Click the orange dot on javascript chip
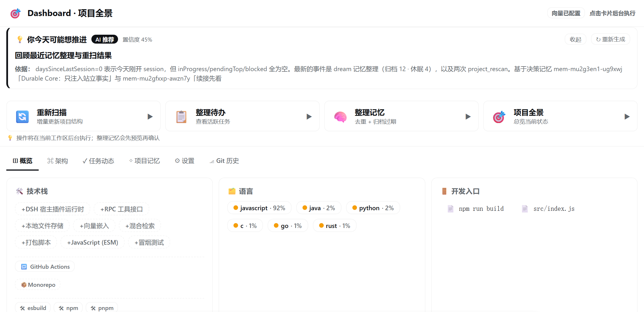644x312 pixels. pyautogui.click(x=236, y=208)
